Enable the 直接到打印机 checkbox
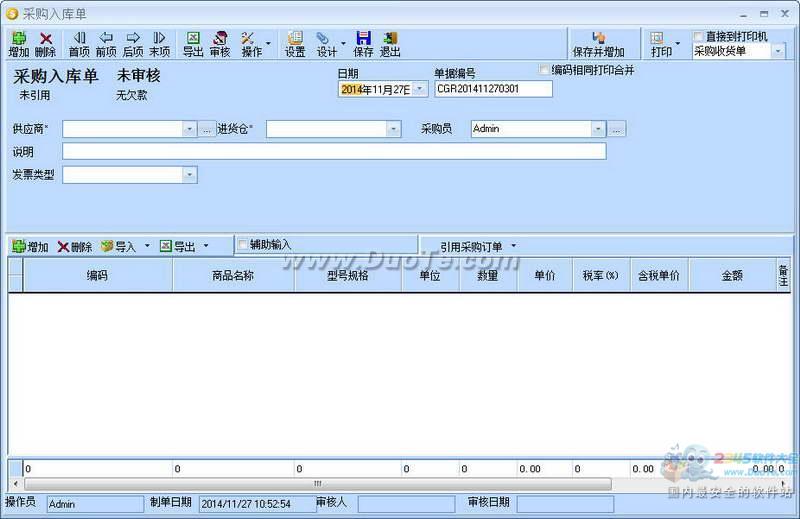This screenshot has width=800, height=519. 698,36
